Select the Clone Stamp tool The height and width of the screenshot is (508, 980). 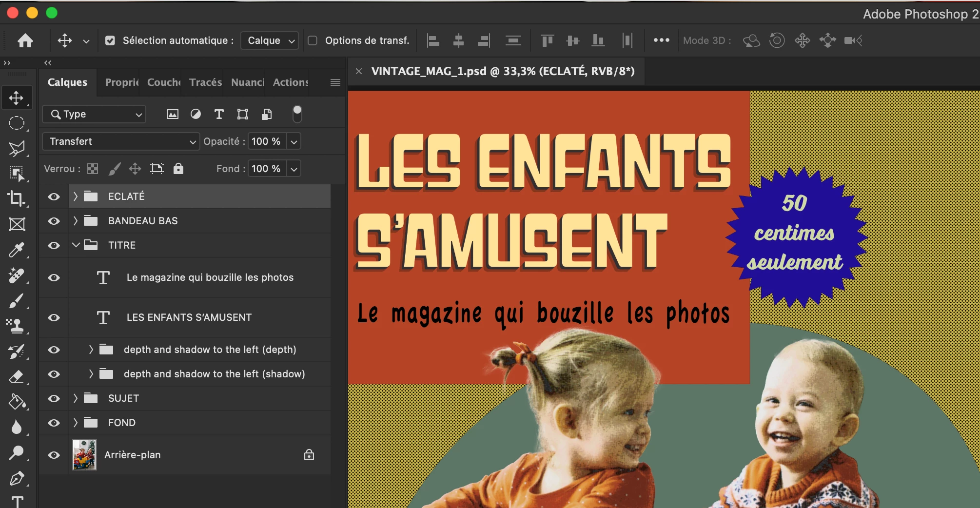(17, 326)
